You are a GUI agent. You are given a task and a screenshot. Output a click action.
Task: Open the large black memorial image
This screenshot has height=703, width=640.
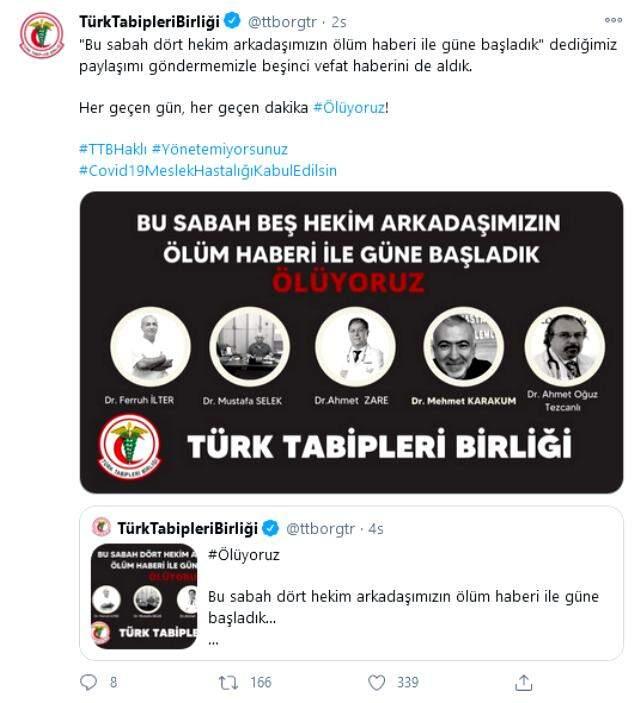pyautogui.click(x=351, y=343)
